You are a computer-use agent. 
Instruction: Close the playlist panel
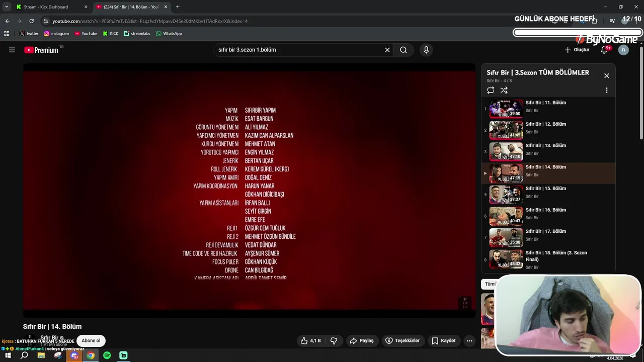coord(606,75)
